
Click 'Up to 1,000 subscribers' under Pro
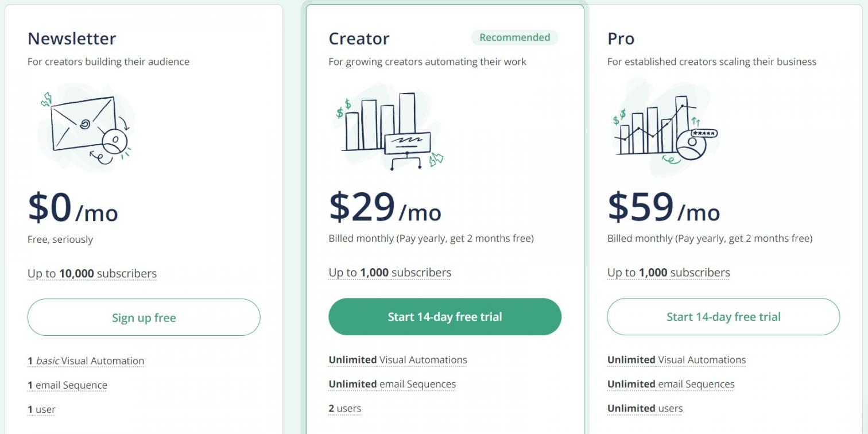coord(668,273)
